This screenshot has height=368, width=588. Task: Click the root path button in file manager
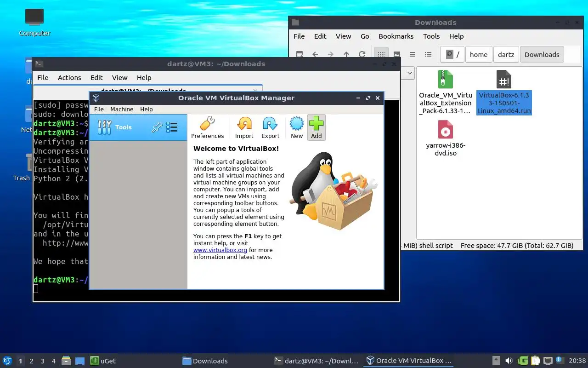tap(452, 54)
